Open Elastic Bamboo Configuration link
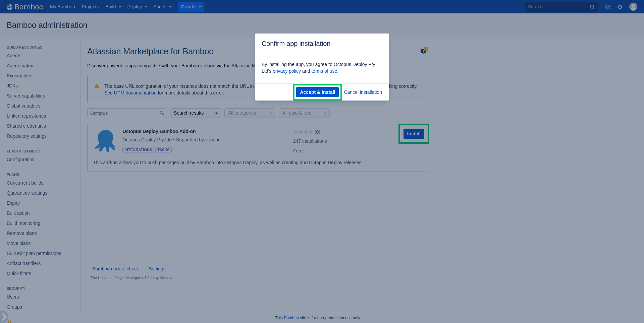 tap(20, 159)
